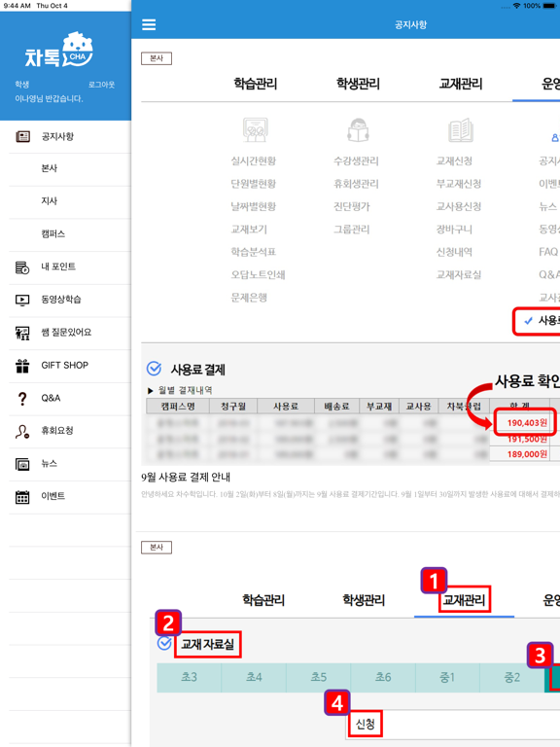Tap the 신청 button

coord(366,725)
